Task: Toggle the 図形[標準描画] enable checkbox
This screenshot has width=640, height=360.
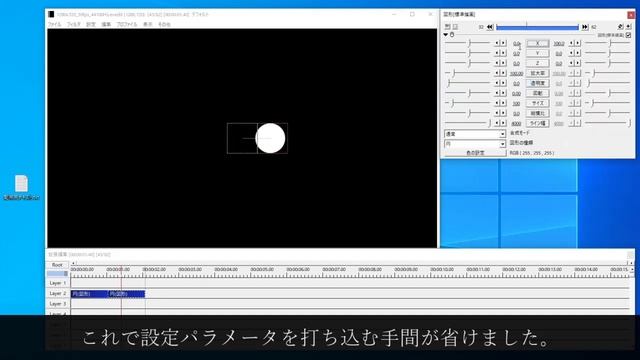Action: point(629,35)
